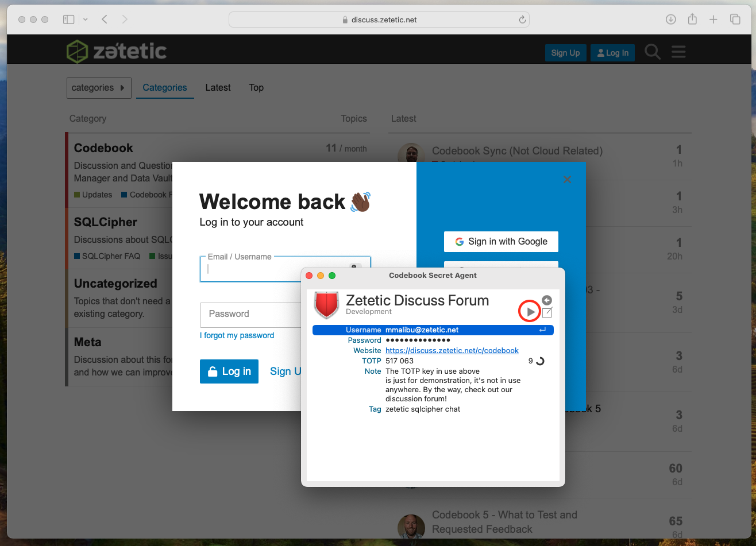Open the forum hamburger menu
The height and width of the screenshot is (546, 756).
tap(678, 52)
